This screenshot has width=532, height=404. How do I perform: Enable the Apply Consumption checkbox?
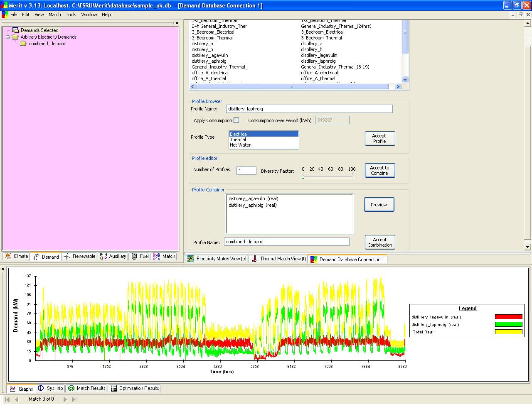pyautogui.click(x=236, y=120)
